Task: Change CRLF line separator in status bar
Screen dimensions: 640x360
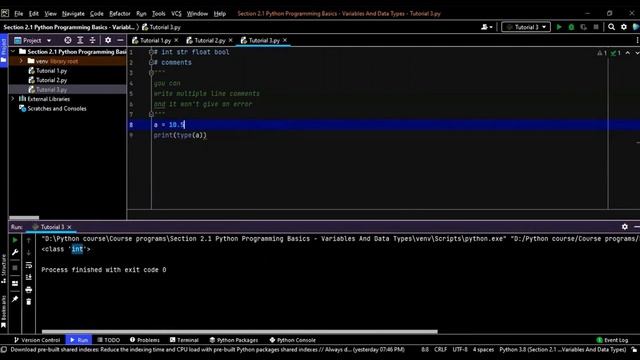Action: click(x=440, y=350)
